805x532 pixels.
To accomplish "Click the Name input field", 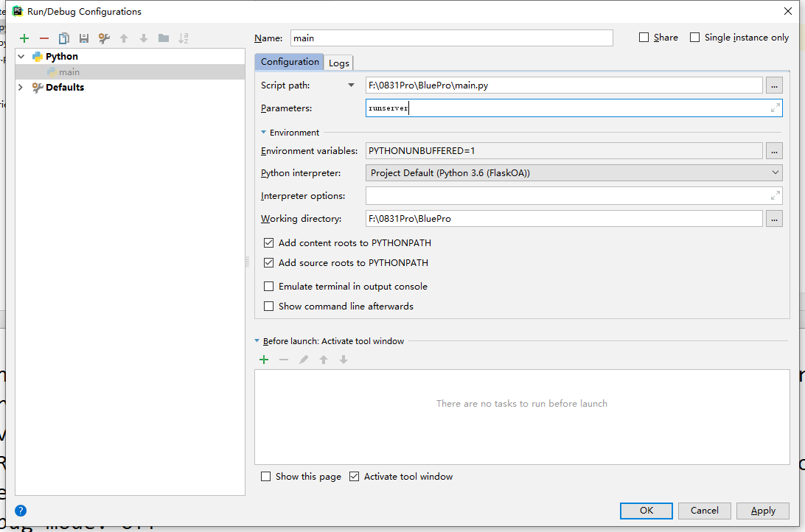I will [x=452, y=38].
